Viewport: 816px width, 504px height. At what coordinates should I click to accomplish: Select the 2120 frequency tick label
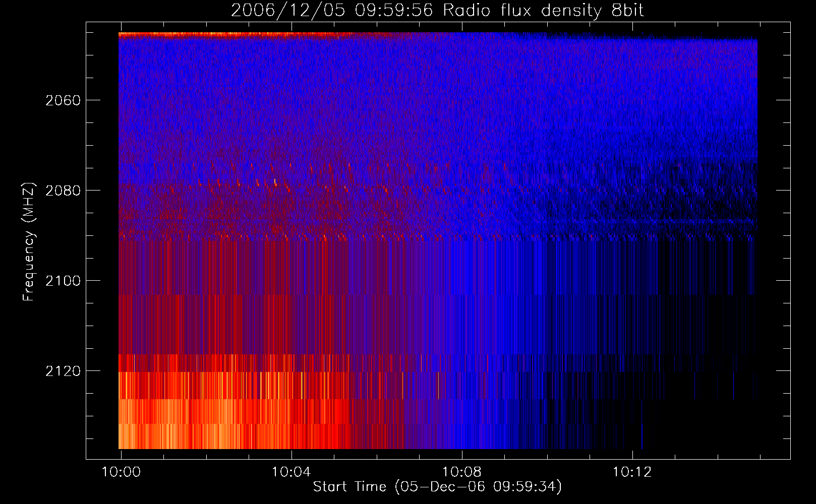point(63,371)
